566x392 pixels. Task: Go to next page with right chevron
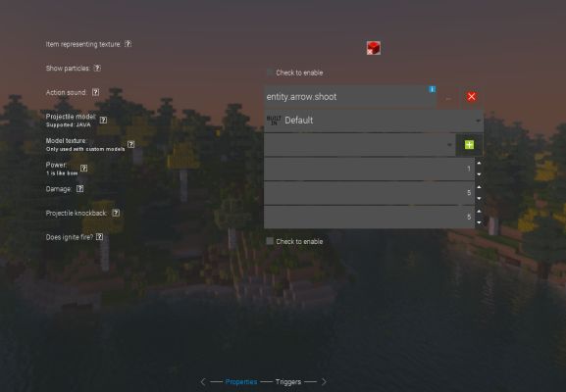[324, 382]
